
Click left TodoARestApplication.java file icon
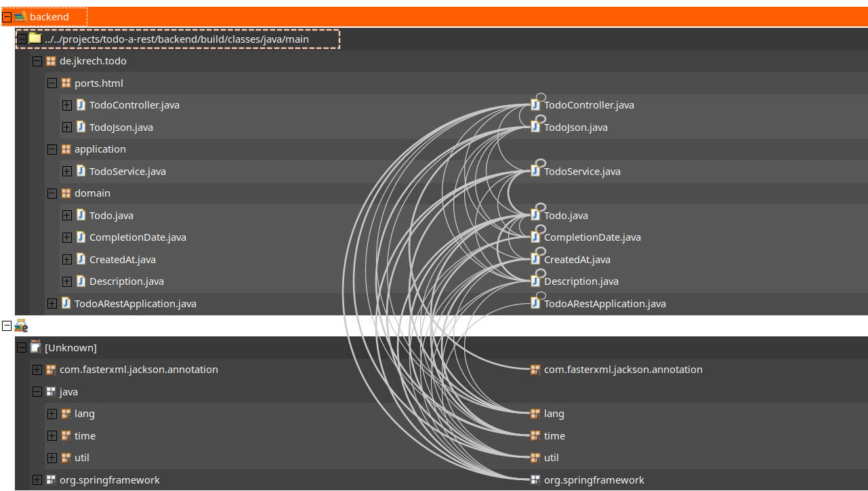(x=66, y=303)
